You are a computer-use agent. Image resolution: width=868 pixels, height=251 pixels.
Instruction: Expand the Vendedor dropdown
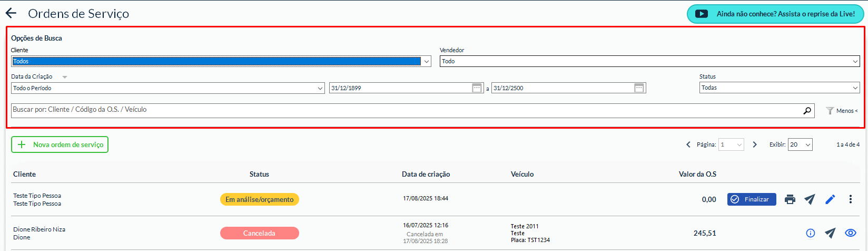tap(649, 62)
